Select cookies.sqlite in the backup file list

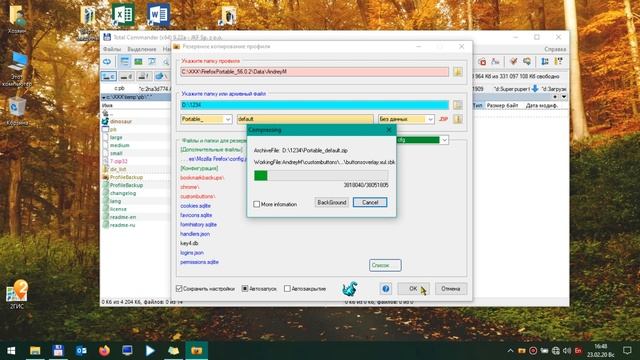click(196, 206)
